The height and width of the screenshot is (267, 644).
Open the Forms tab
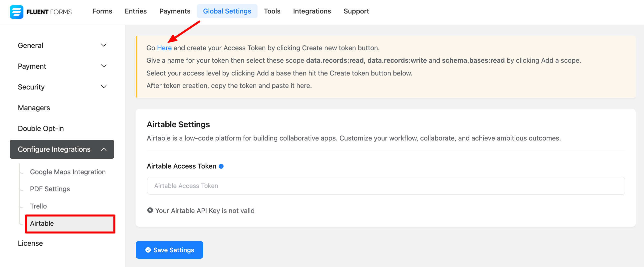coord(102,11)
